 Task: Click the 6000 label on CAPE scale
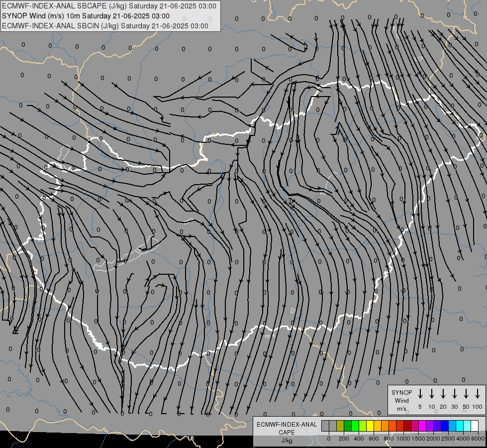coord(478,439)
